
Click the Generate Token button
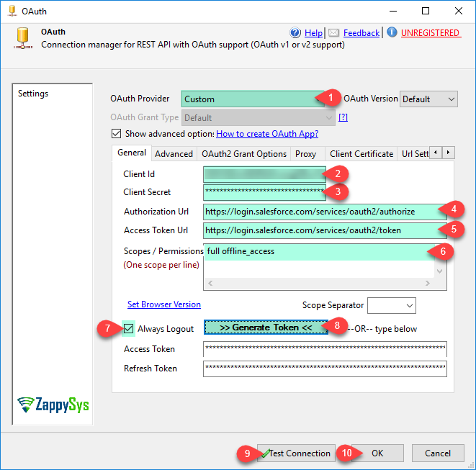point(266,327)
